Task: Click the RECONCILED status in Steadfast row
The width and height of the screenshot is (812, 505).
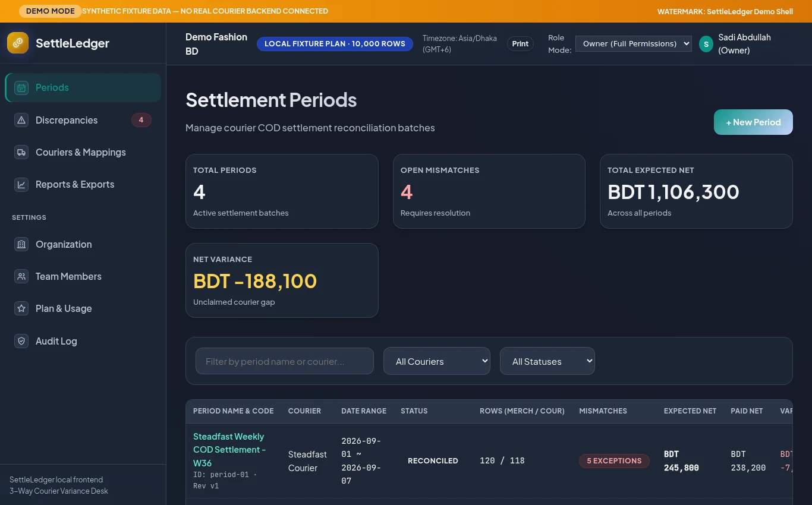Action: 433,461
